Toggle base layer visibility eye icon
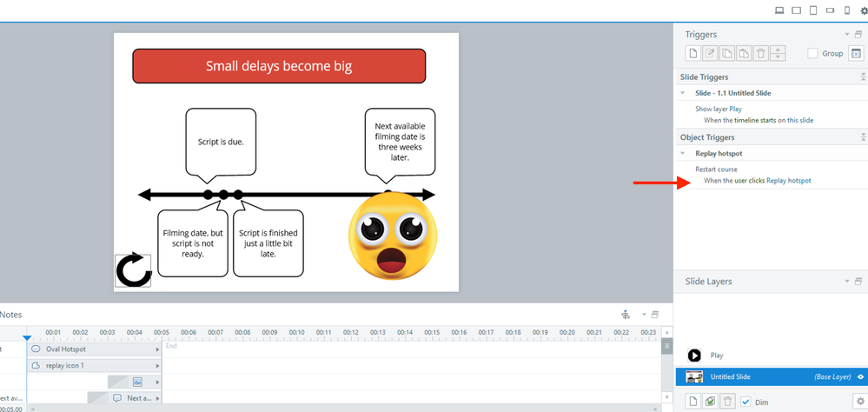Image resolution: width=868 pixels, height=412 pixels. tap(861, 377)
